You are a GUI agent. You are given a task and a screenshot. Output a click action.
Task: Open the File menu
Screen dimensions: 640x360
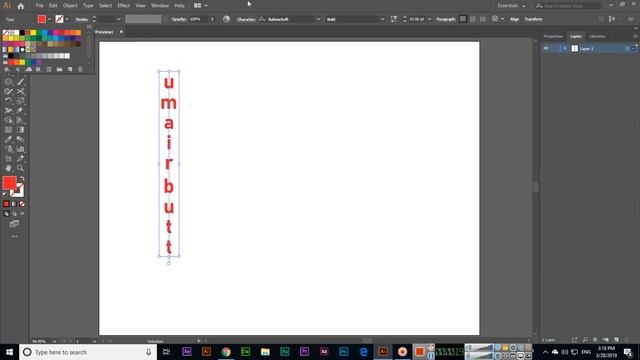point(39,6)
